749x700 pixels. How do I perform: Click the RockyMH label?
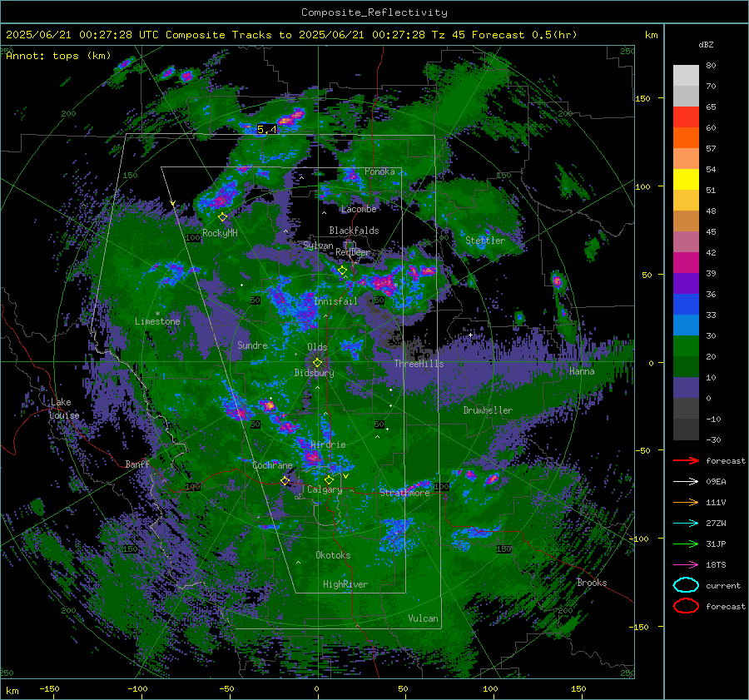(x=220, y=233)
